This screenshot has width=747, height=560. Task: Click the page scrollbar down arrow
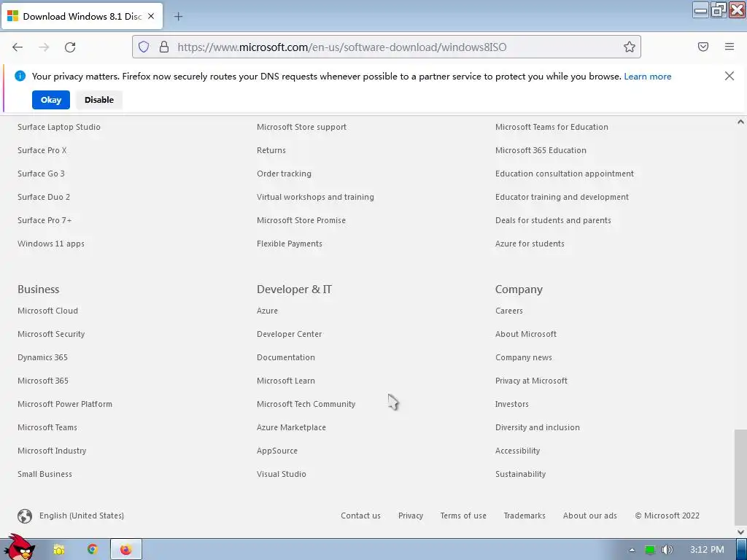[x=740, y=532]
